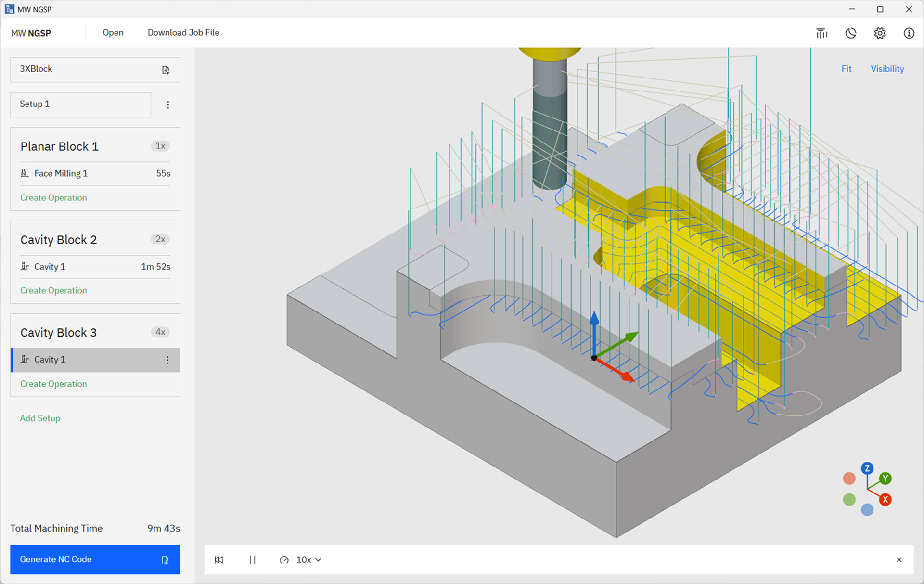
Task: Click the 1x badge on Planar Block 1
Action: pos(160,146)
